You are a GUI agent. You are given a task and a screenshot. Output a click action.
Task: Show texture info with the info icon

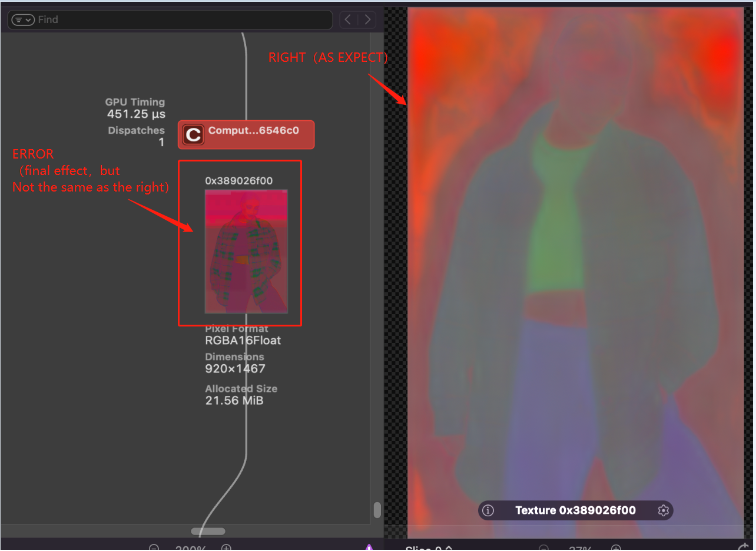click(488, 510)
